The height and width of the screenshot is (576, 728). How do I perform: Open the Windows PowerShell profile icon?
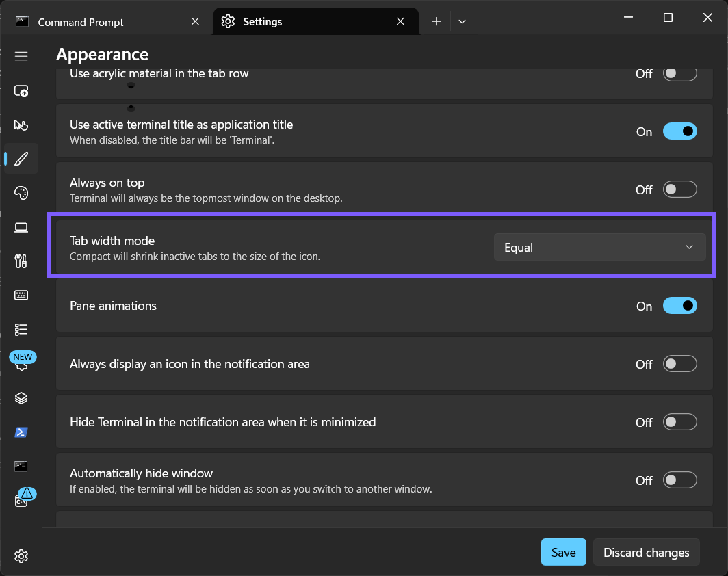pyautogui.click(x=21, y=432)
